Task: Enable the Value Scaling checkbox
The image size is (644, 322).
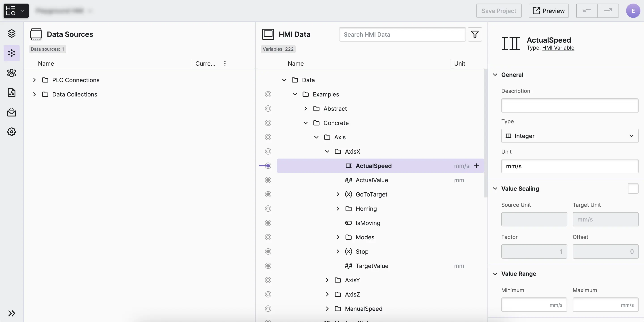Action: click(633, 188)
